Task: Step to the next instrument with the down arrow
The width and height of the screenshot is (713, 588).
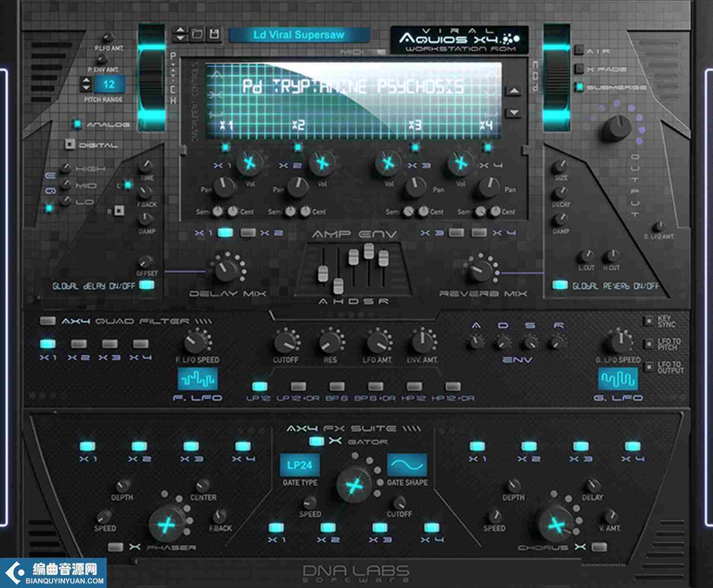Action: (x=513, y=112)
